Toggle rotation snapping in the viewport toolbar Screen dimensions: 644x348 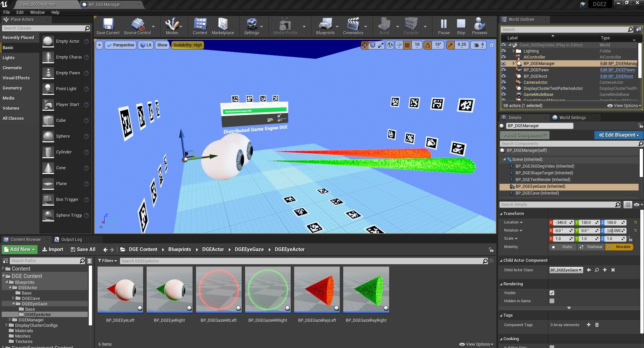pyautogui.click(x=428, y=45)
